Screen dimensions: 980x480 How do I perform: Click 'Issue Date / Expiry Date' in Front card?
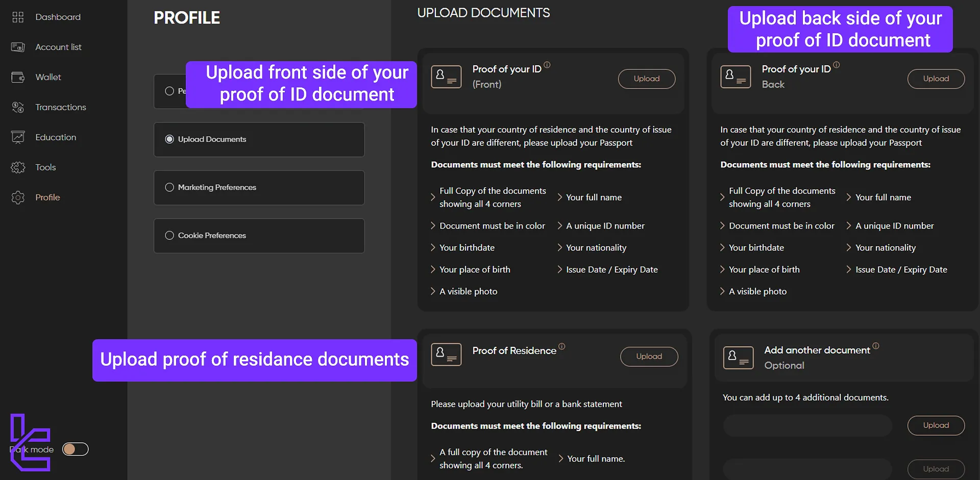(612, 269)
